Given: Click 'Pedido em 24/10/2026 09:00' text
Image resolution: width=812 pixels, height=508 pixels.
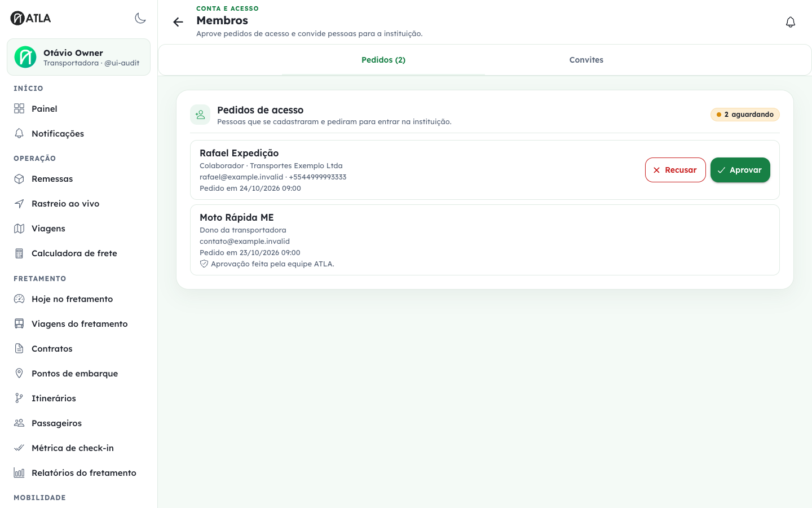Looking at the screenshot, I should [x=250, y=188].
